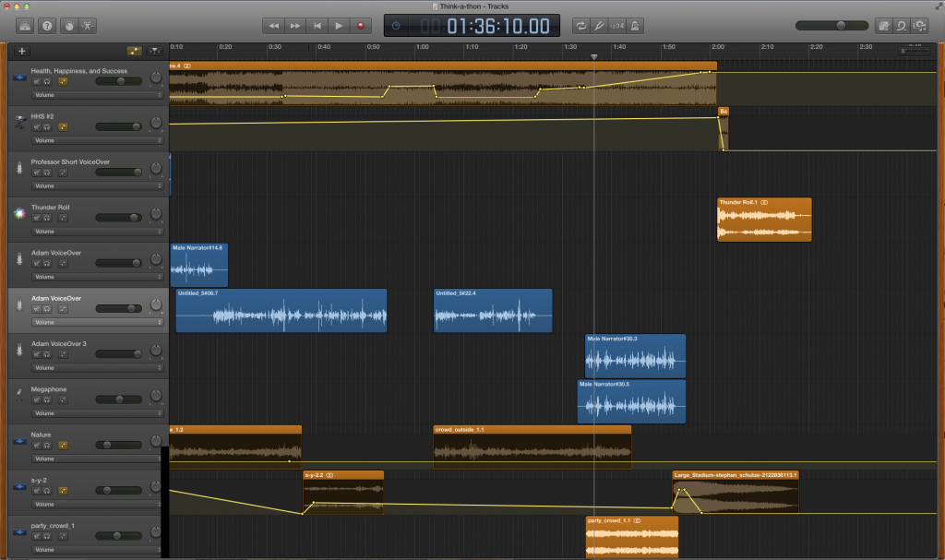Select the Thunder Roll.1 audio region
945x560 pixels.
tap(764, 220)
